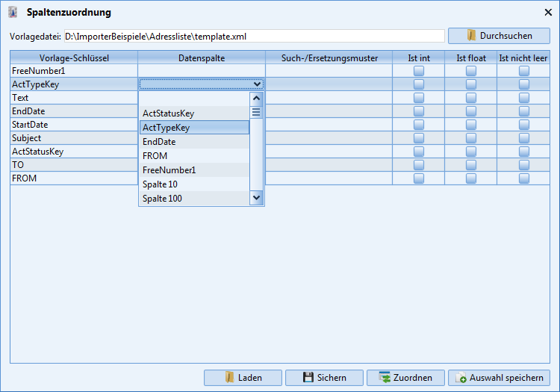Collapse the ActTypeKey Datenspalte combo box arrow

[258, 84]
